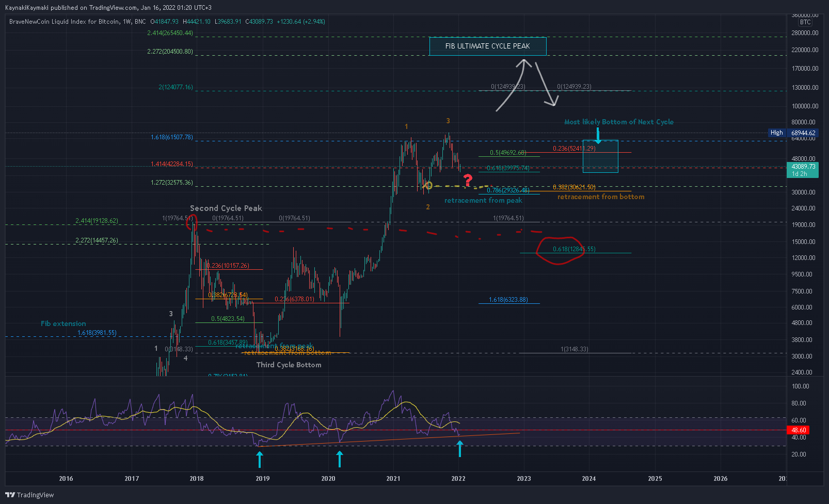Screen dimensions: 829x504
Task: Click the TradingView logo at bottom left
Action: pyautogui.click(x=29, y=495)
